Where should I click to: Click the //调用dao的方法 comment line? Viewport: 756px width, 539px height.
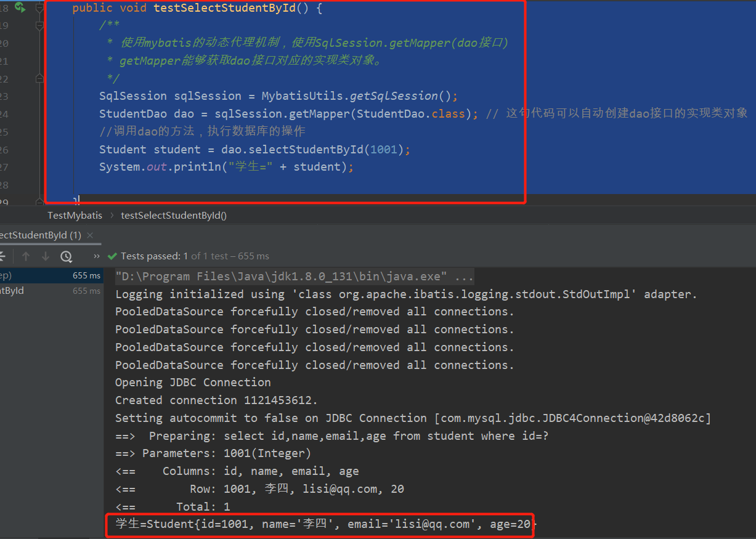click(x=202, y=131)
